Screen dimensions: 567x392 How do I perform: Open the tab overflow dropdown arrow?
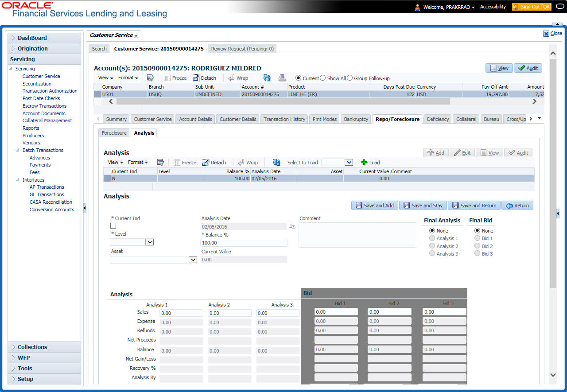click(539, 119)
